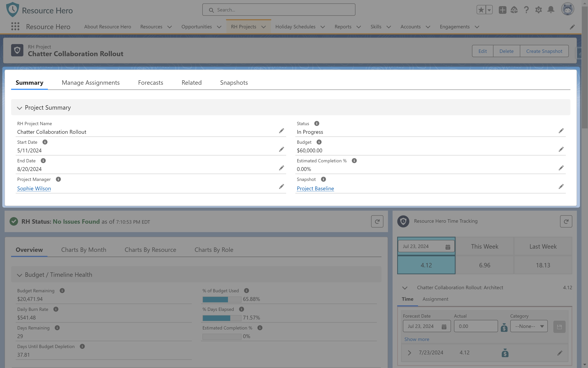Show info tooltip for Budget Remaining
This screenshot has width=588, height=368.
pyautogui.click(x=62, y=290)
